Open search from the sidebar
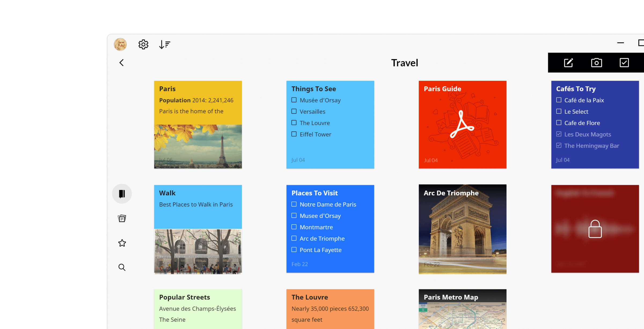Image resolution: width=644 pixels, height=329 pixels. 122,267
